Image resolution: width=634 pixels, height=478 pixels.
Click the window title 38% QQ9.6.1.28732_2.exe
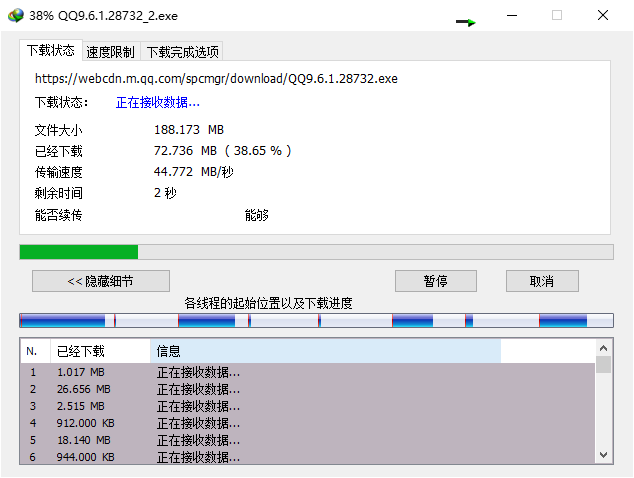pyautogui.click(x=104, y=16)
